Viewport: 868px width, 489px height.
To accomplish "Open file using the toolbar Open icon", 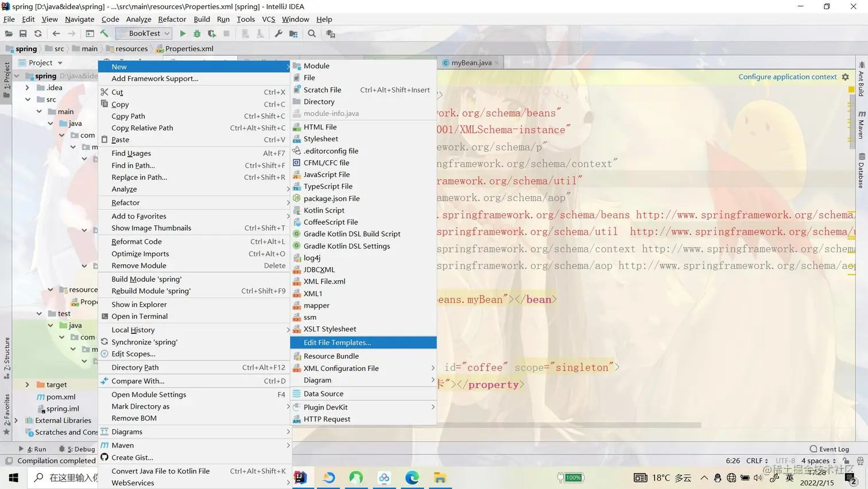I will [x=9, y=34].
